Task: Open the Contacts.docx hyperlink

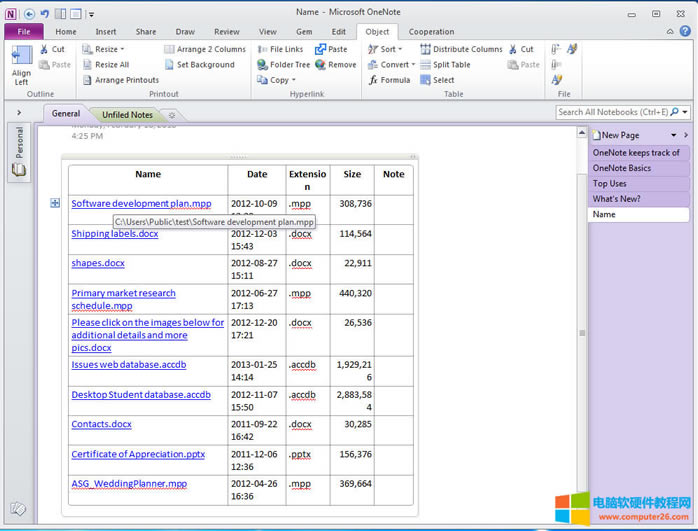Action: [x=101, y=424]
